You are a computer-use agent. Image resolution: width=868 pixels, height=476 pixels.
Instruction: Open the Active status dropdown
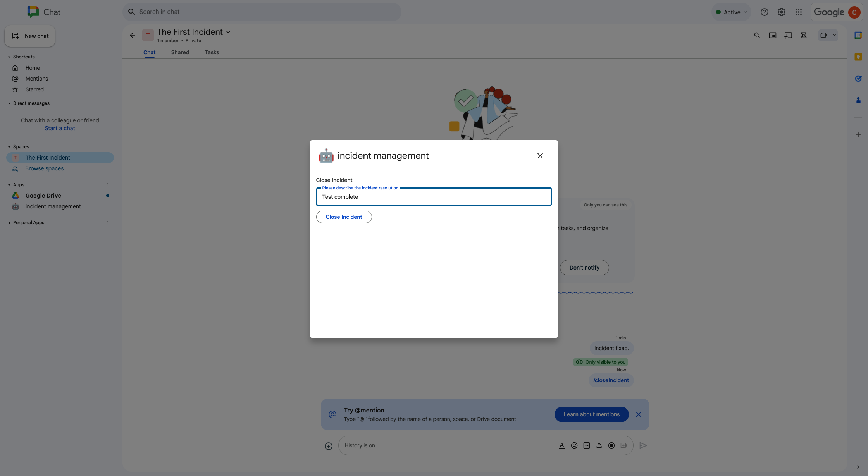[731, 12]
